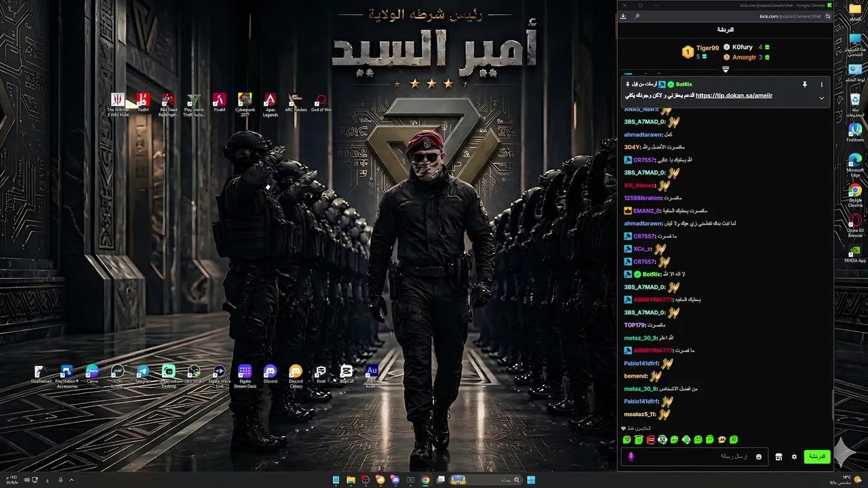Open the weather widget showing 19°C
Viewport: 868px width, 488px height.
(x=846, y=480)
